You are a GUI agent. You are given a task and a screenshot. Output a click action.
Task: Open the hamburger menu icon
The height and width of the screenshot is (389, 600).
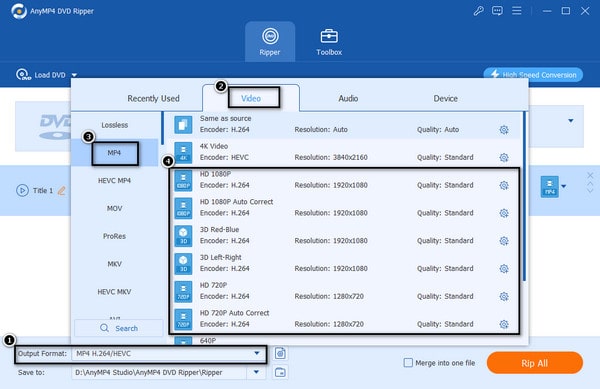517,10
